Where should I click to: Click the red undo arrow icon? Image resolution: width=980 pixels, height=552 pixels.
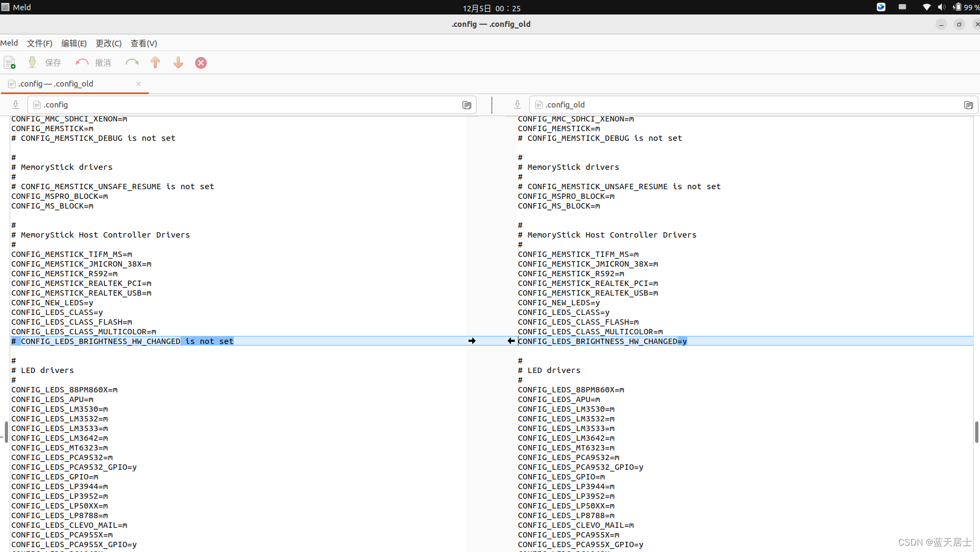pyautogui.click(x=82, y=63)
